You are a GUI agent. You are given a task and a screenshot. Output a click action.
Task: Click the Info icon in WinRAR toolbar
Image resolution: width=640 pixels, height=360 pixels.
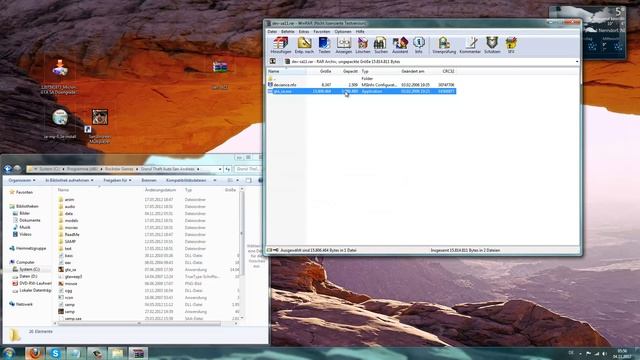pos(418,45)
